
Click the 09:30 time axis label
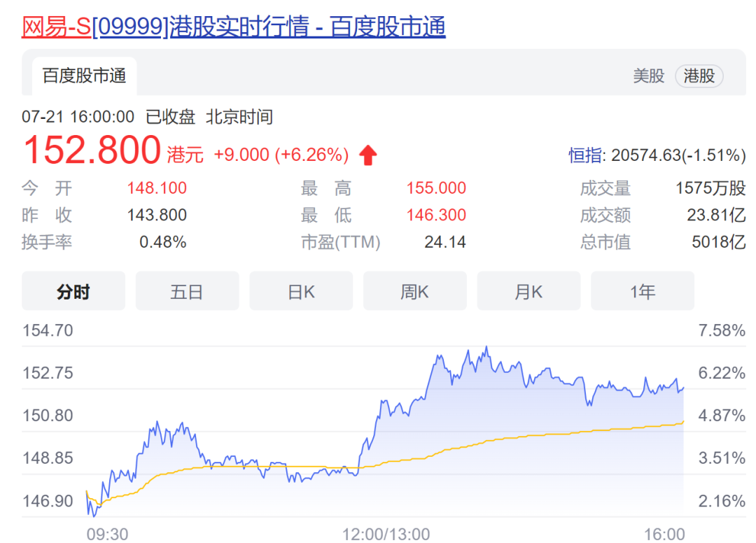107,535
